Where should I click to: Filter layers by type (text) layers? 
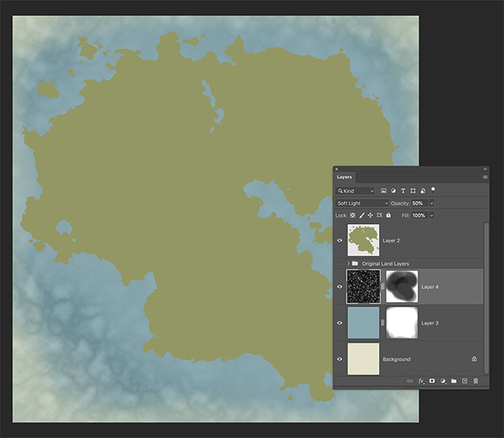click(403, 190)
